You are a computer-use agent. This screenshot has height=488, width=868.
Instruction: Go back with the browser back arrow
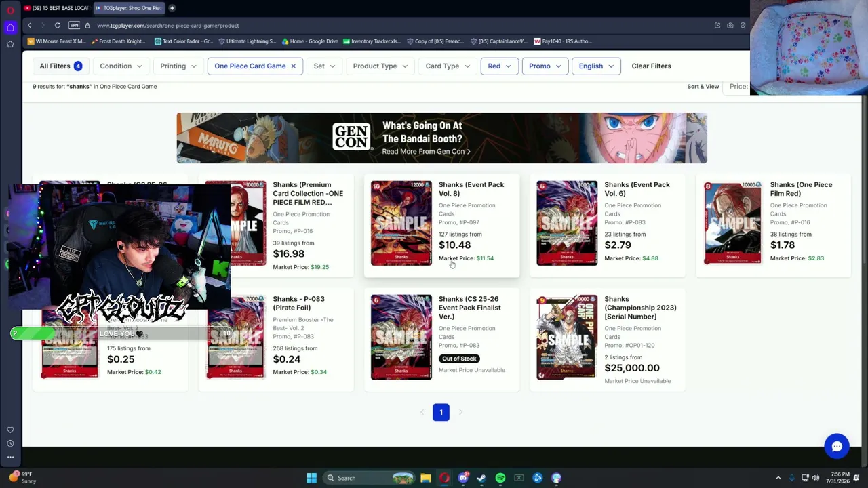[x=29, y=26]
